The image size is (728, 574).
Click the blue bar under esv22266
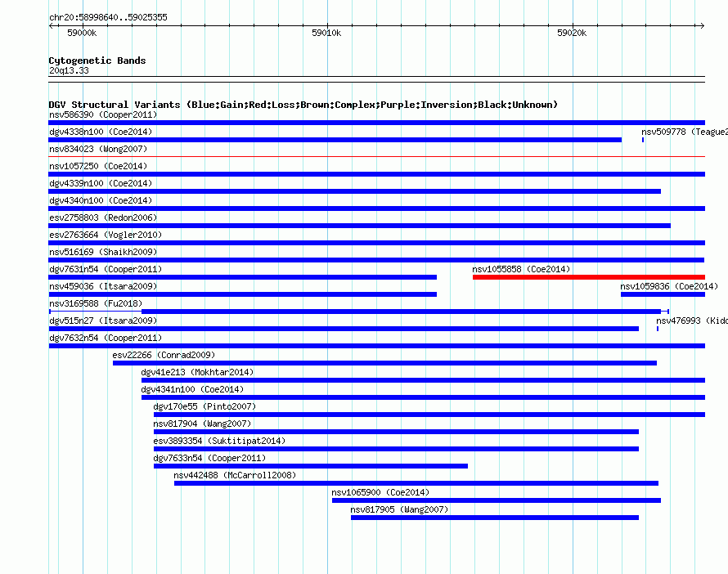click(385, 363)
